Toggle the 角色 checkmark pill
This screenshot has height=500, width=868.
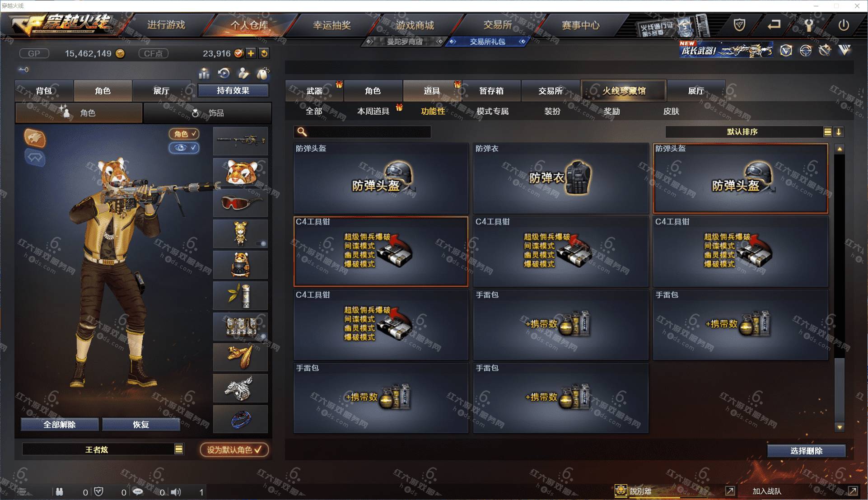point(184,134)
